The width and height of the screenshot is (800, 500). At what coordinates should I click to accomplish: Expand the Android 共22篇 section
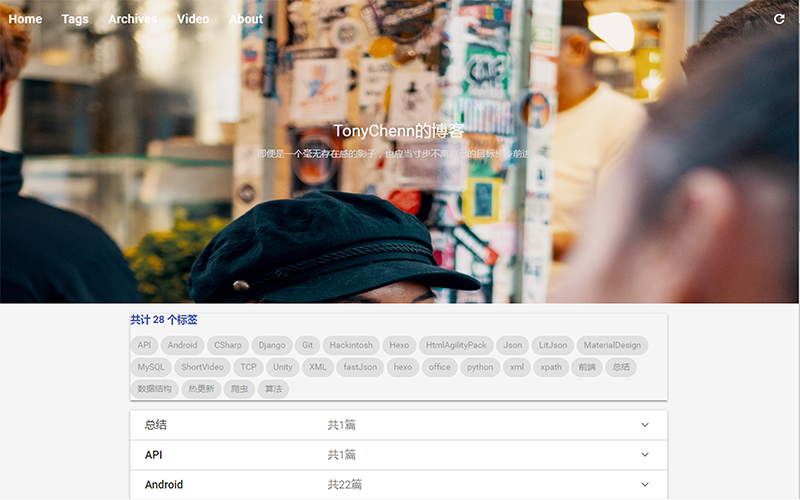[645, 485]
